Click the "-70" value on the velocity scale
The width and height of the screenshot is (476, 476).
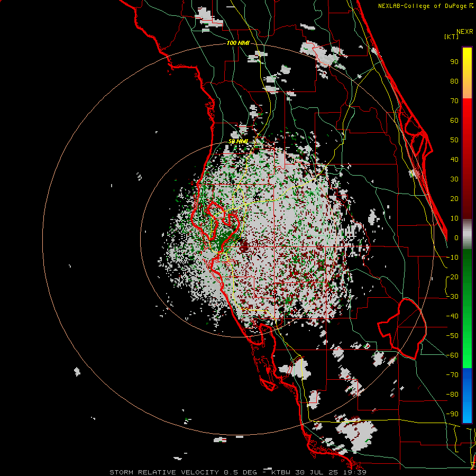coord(452,375)
